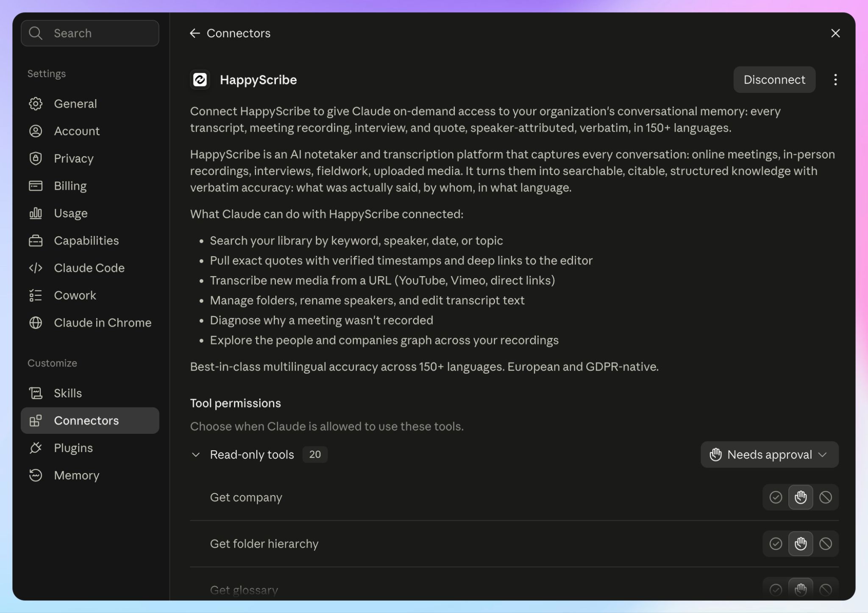Click "Pull exact quotes with verified timestamps" bullet
The height and width of the screenshot is (613, 868).
coord(401,261)
